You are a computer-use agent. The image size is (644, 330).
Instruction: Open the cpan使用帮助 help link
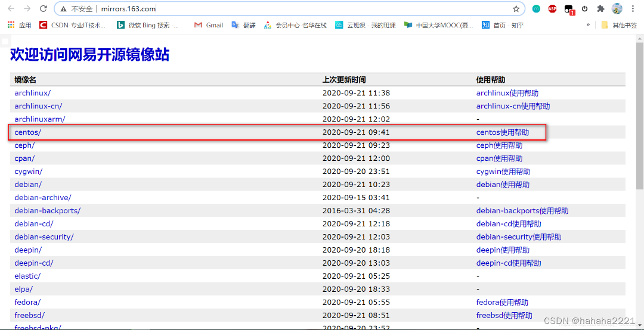500,158
